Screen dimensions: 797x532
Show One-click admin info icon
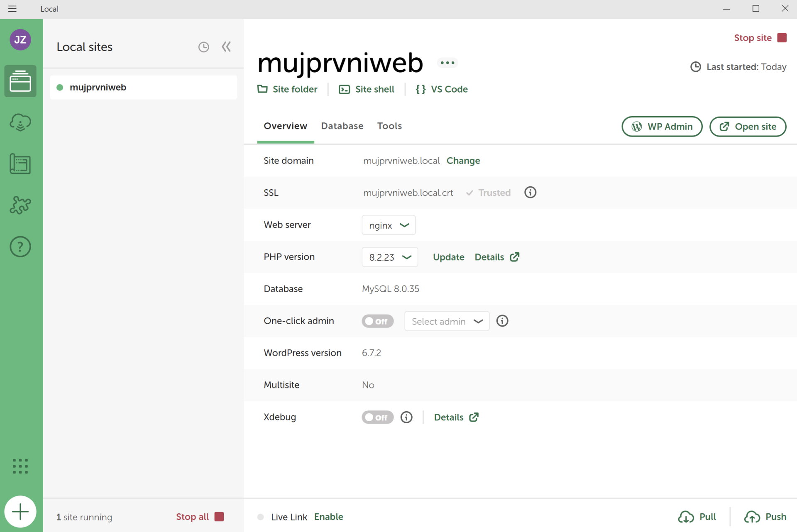(502, 321)
